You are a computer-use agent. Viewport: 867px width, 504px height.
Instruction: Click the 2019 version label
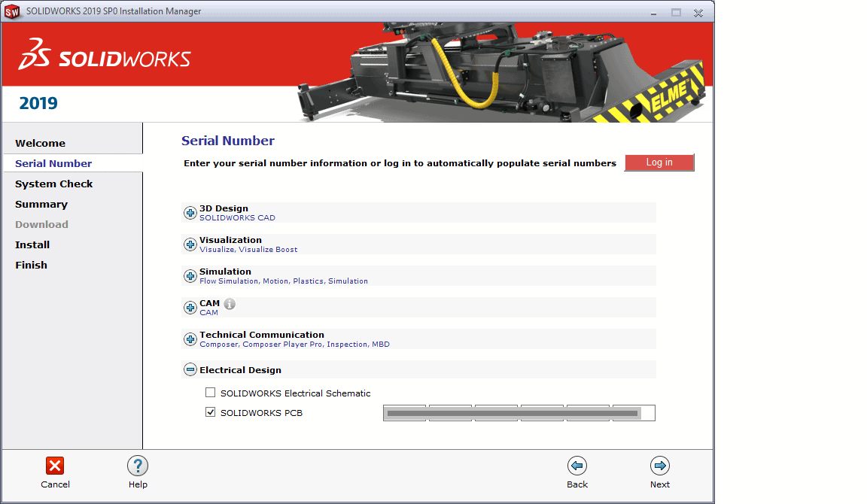point(38,103)
